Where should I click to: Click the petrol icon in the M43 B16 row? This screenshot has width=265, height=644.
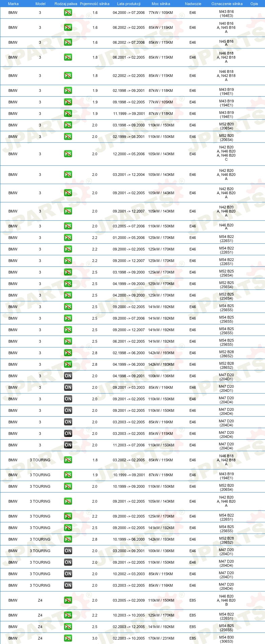(68, 13)
